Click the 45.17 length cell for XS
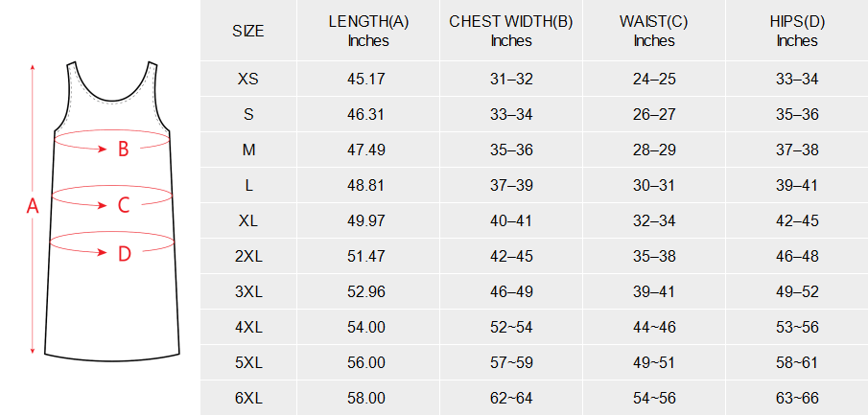 368,80
